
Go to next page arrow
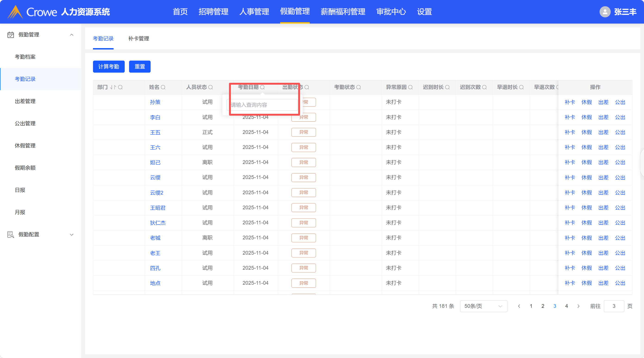[x=578, y=306]
